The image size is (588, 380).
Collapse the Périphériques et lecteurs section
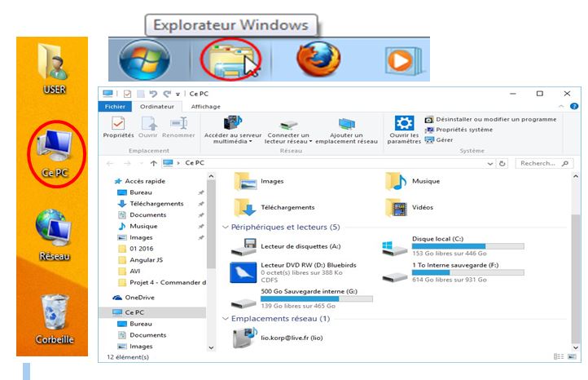[226, 228]
